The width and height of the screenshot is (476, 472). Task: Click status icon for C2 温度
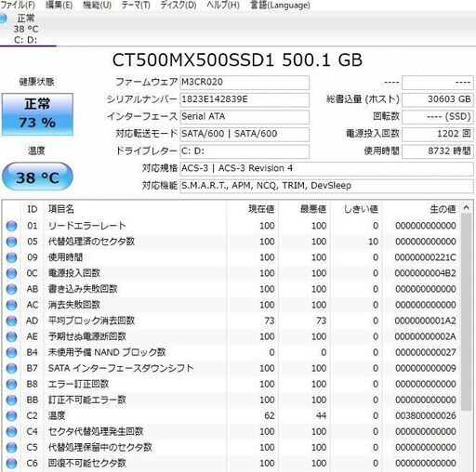point(11,415)
